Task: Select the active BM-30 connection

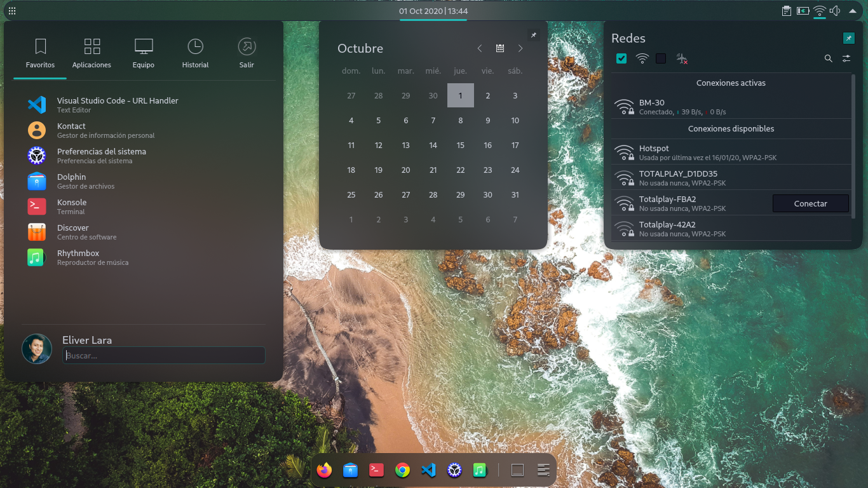Action: point(731,106)
